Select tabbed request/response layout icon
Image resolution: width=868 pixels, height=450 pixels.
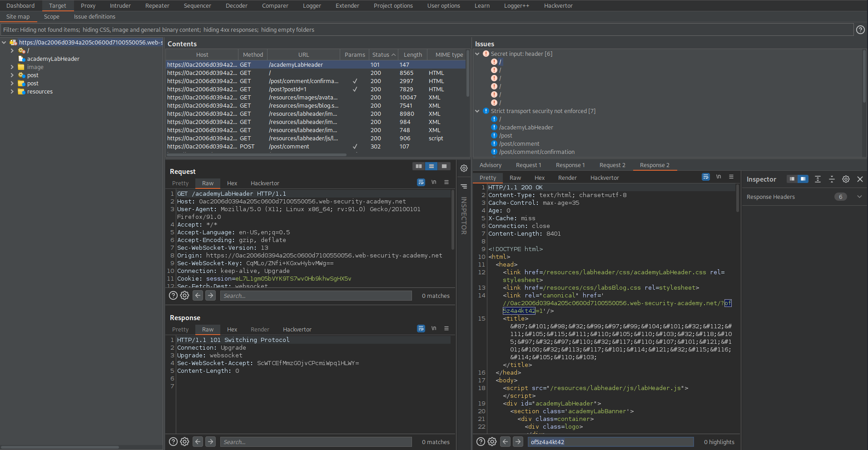pyautogui.click(x=444, y=166)
